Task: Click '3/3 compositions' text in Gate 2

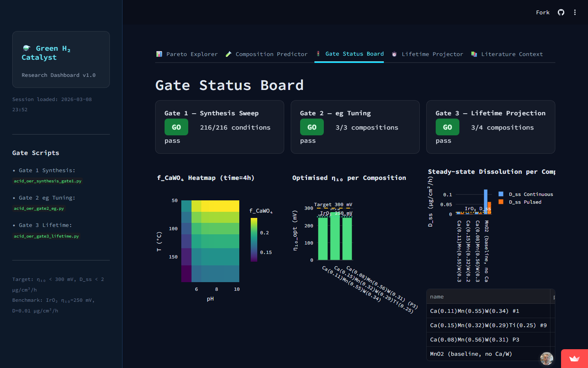Action: tap(367, 128)
